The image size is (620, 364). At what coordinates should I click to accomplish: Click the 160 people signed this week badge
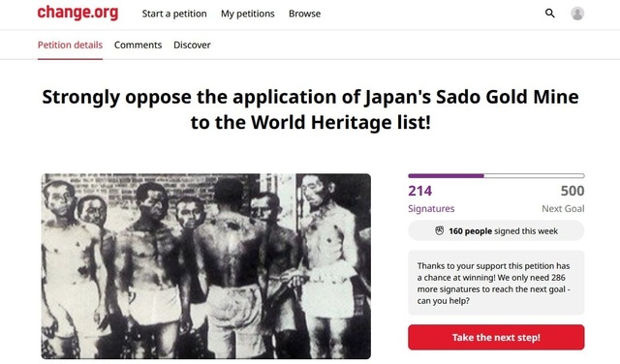(x=496, y=230)
